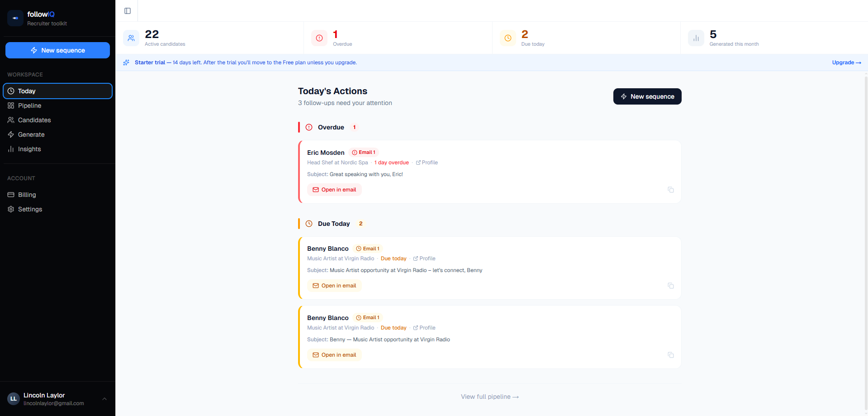Open Eric Mosden's Profile link

427,163
